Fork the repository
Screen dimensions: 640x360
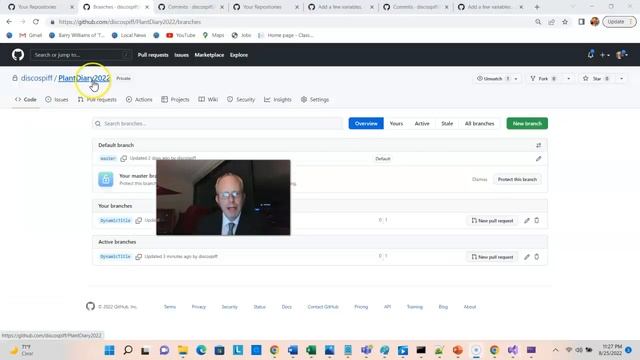click(543, 78)
